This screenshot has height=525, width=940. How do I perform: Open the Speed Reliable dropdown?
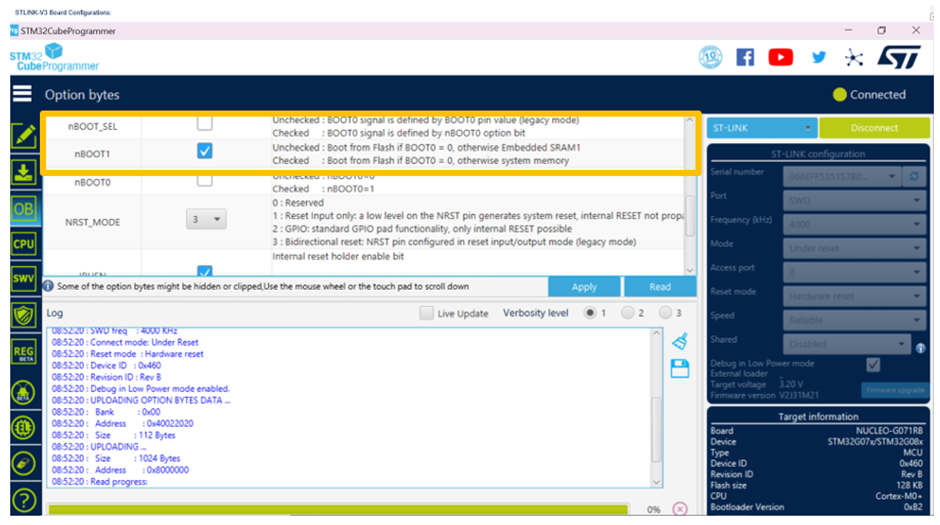(x=854, y=320)
